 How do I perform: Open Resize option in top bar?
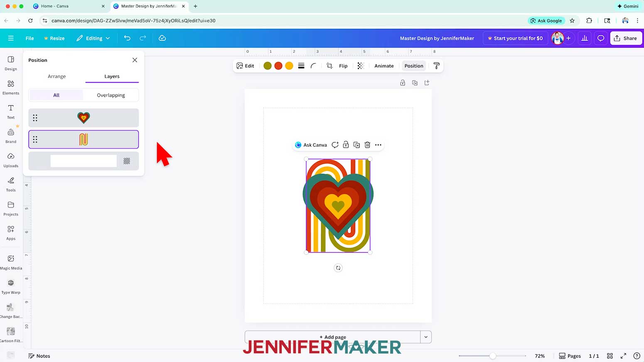[x=54, y=38]
